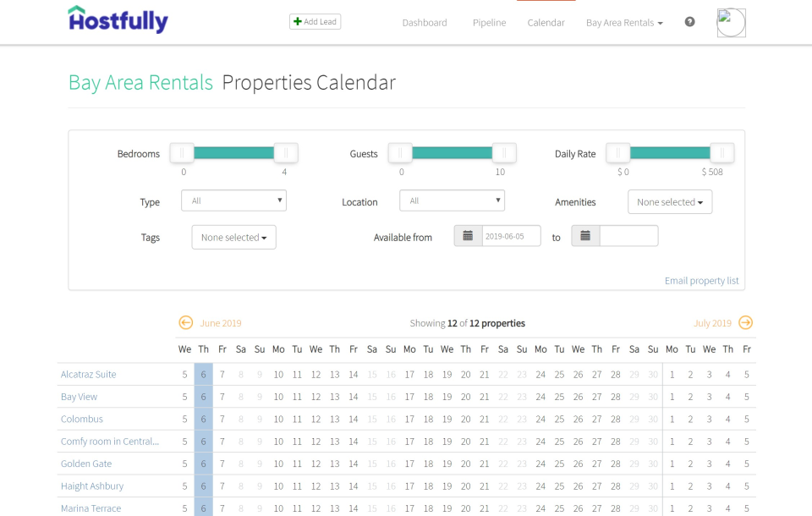Switch to the Pipeline section

[x=489, y=23]
